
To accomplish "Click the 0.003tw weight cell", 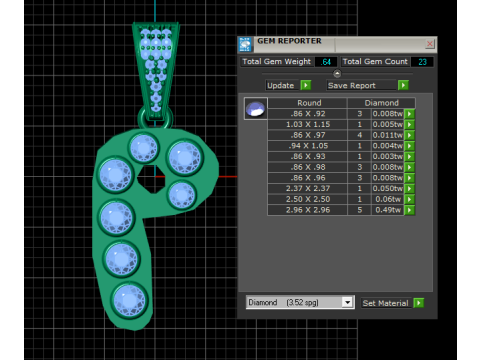I will click(388, 156).
